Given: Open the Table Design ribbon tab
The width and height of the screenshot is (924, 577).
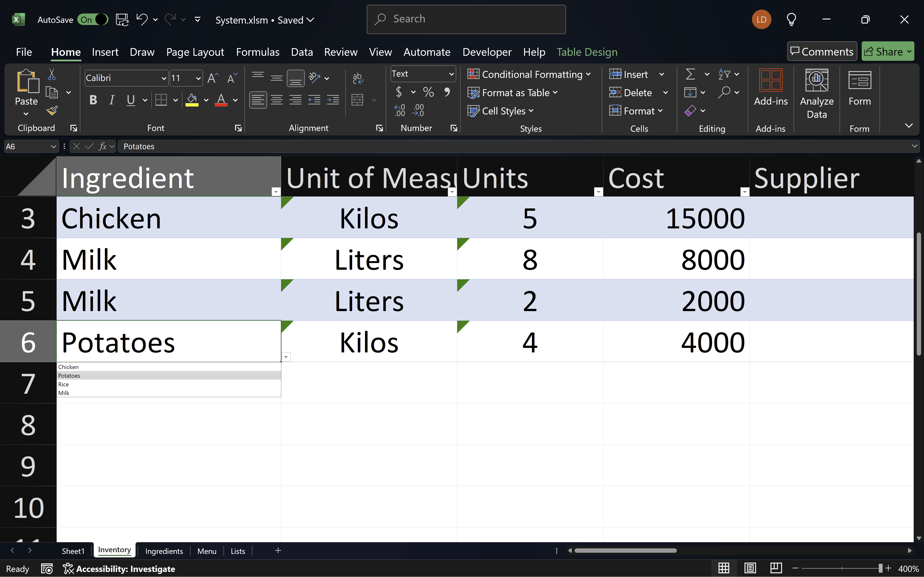Looking at the screenshot, I should [587, 52].
